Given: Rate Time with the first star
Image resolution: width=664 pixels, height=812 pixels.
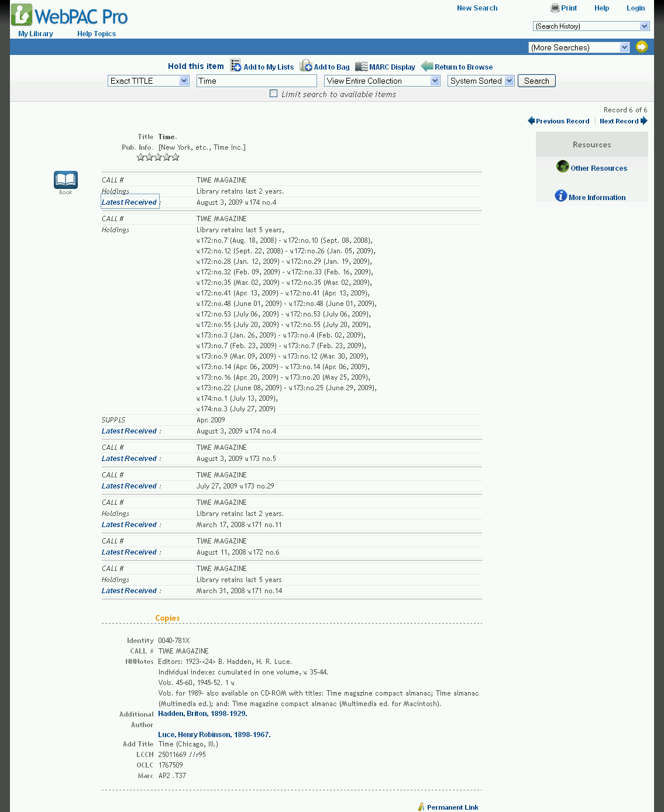Looking at the screenshot, I should (140, 157).
